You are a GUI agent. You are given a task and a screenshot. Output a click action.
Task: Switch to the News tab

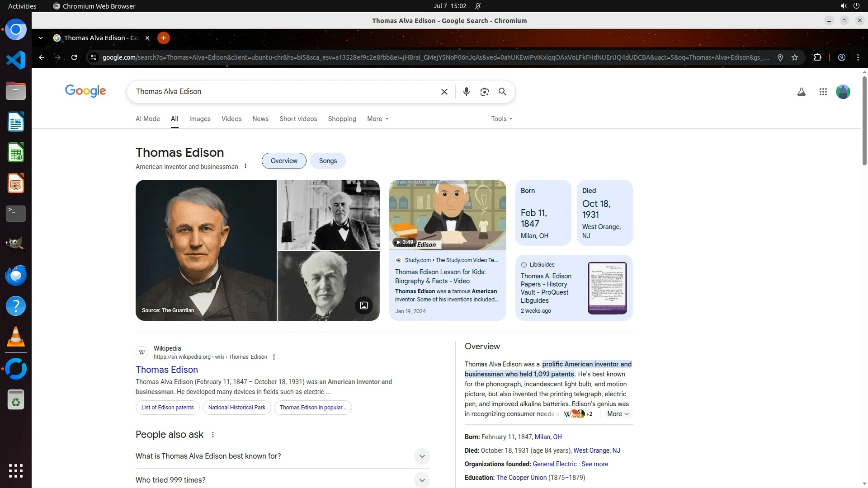point(260,119)
